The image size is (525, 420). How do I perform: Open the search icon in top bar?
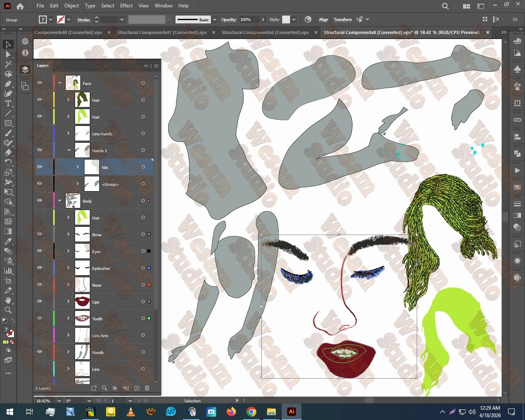click(445, 6)
